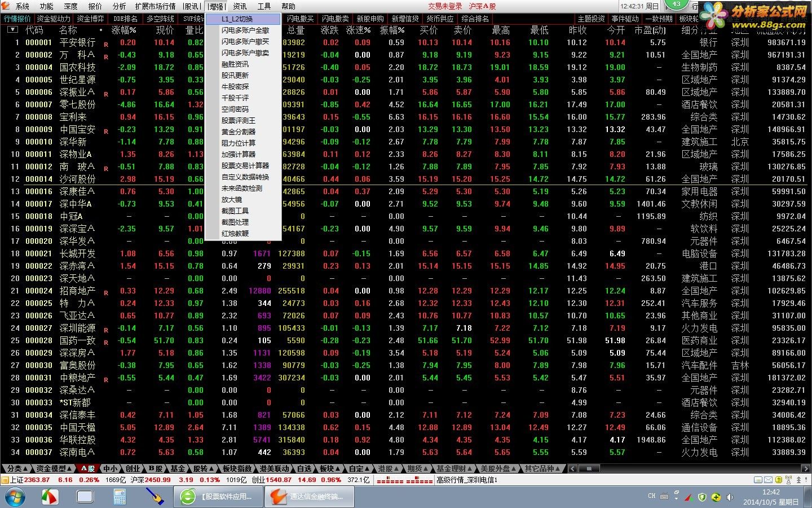Select the 万科A 000002 stock row

pyautogui.click(x=406, y=55)
